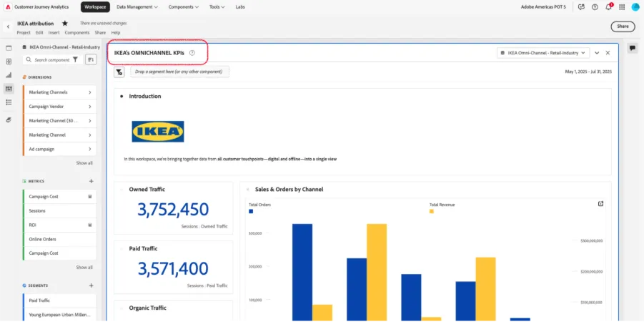The image size is (644, 322).
Task: Open the Project menu
Action: pos(24,32)
